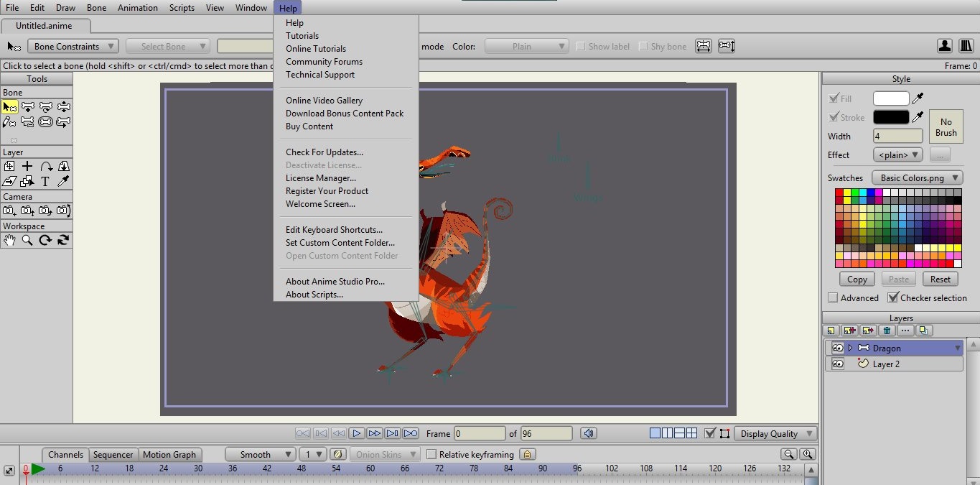Click the black Stroke color swatch
Image resolution: width=980 pixels, height=485 pixels.
pos(891,117)
